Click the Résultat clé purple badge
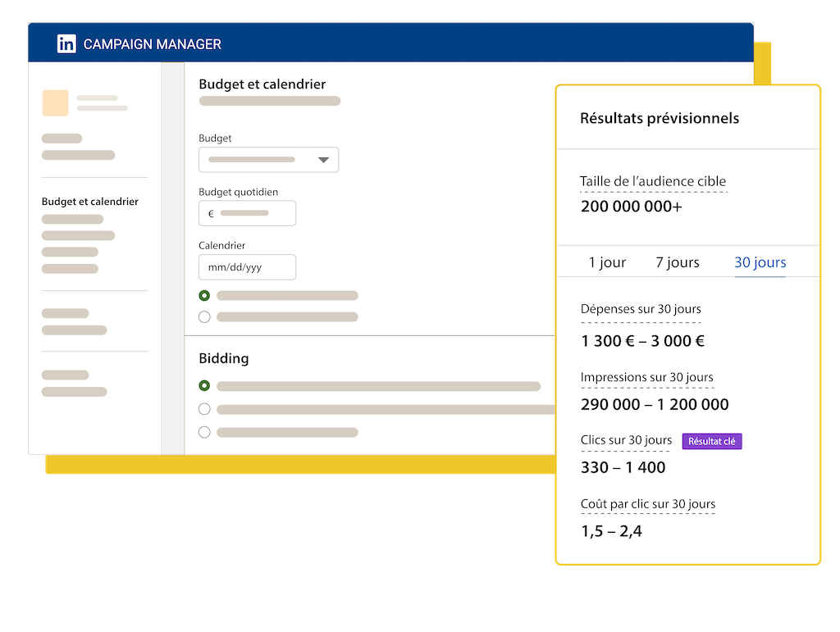Image resolution: width=840 pixels, height=632 pixels. 712,442
